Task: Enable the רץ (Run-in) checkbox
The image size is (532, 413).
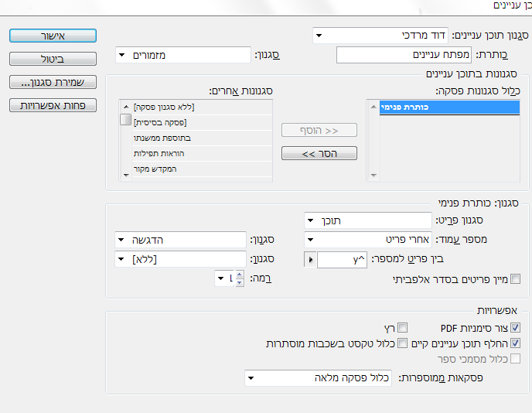Action: tap(402, 328)
